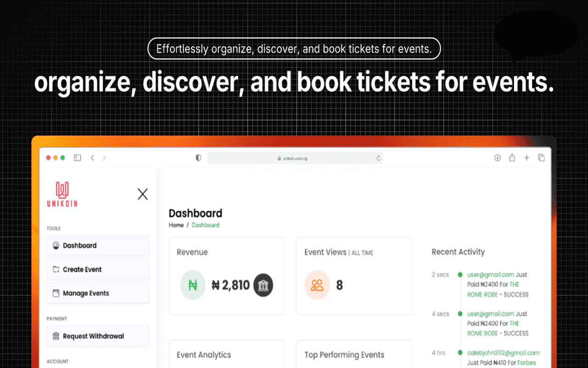Open a new tab with plus icon

(526, 158)
